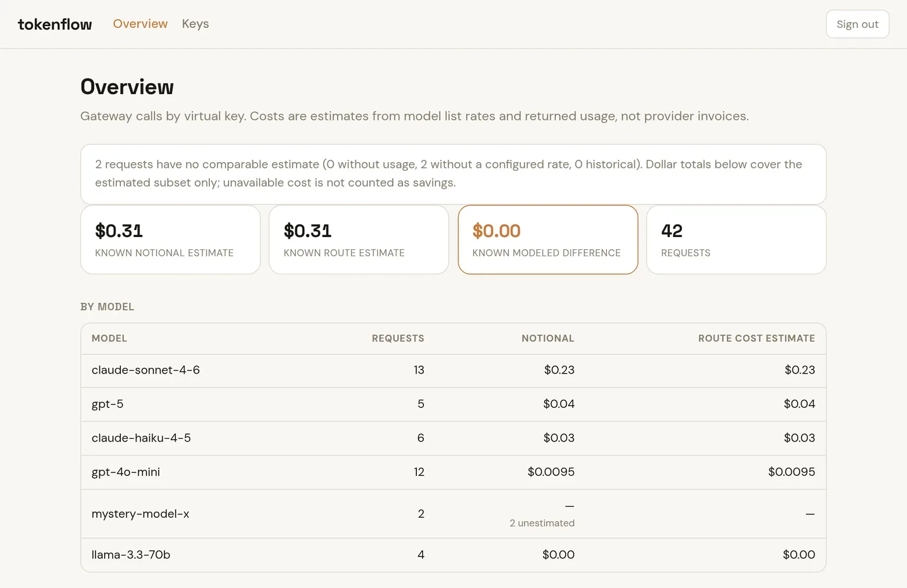
Task: Click the '2 unestimated' note
Action: click(x=542, y=523)
